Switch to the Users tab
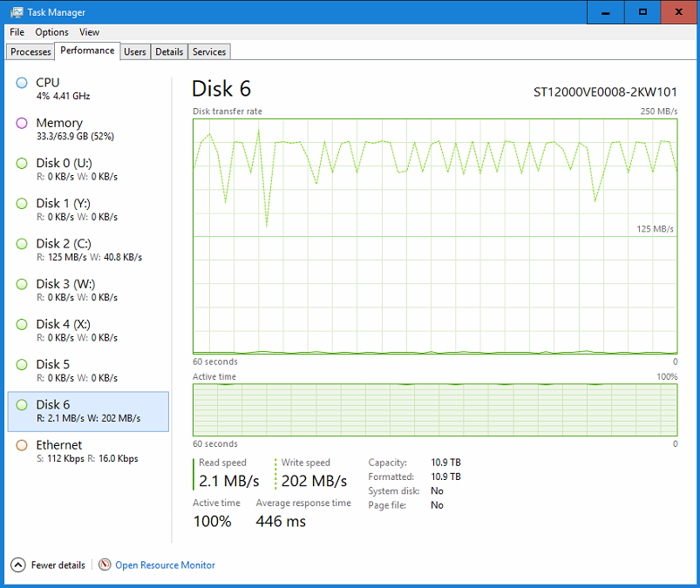700x588 pixels. (135, 51)
